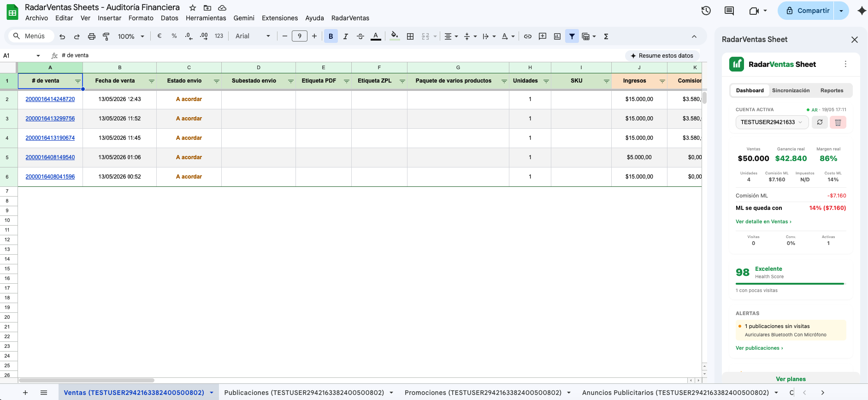Open filter dropdown on Estado envío column
Viewport: 868px width, 400px height.
point(217,81)
